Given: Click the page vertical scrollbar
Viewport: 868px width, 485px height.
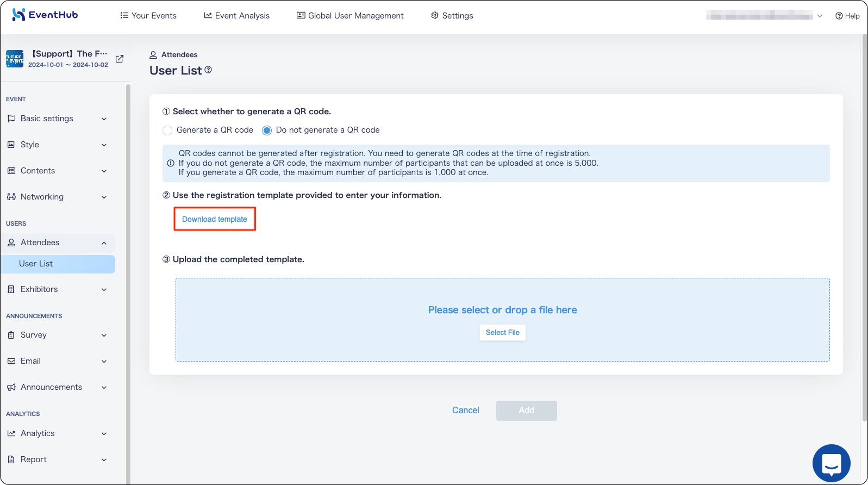Looking at the screenshot, I should [864, 228].
